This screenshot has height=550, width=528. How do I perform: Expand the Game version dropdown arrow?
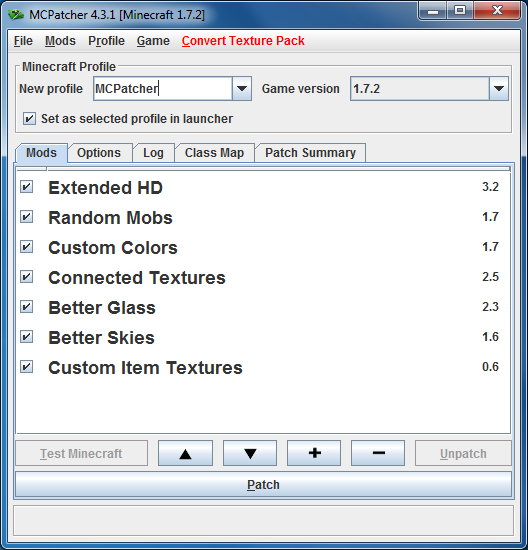(x=499, y=88)
